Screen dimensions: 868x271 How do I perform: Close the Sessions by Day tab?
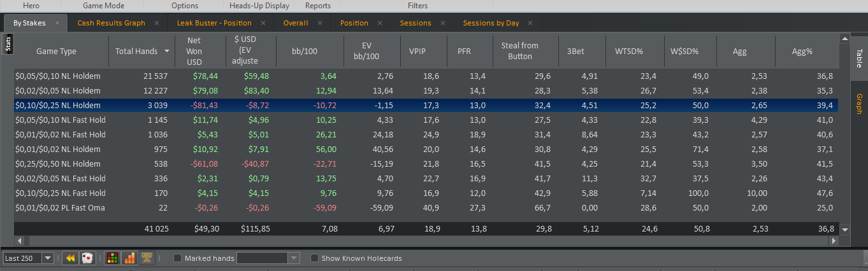[530, 23]
